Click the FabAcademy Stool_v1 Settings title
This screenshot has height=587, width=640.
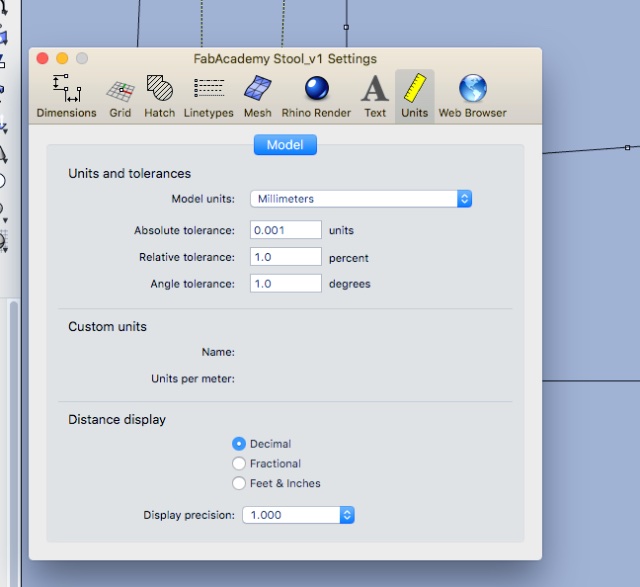[x=285, y=59]
